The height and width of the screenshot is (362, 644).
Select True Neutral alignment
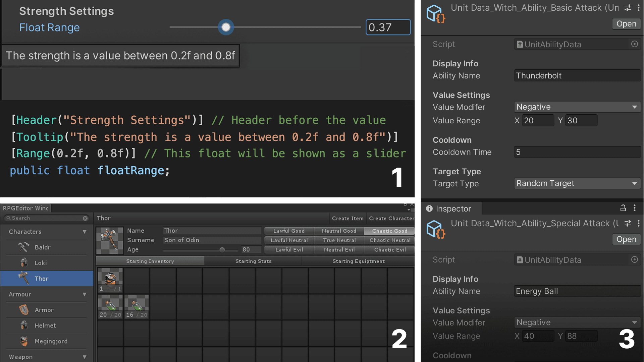click(x=339, y=240)
